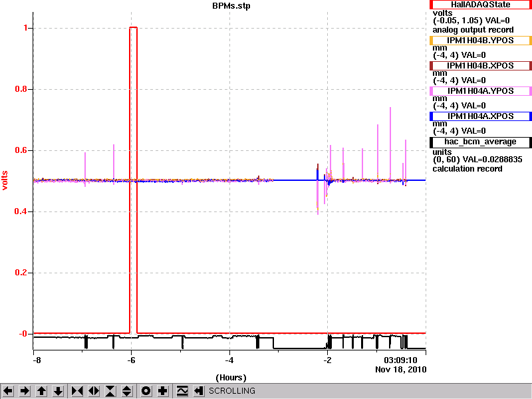Click the red volts y-axis label
This screenshot has width=532, height=399.
(5, 180)
